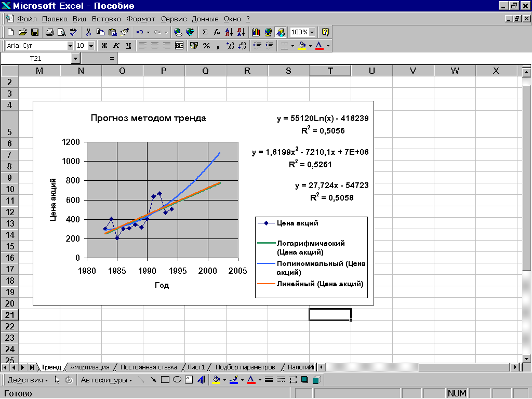Open the Вставка menu
Image resolution: width=532 pixels, height=399 pixels.
coord(107,19)
